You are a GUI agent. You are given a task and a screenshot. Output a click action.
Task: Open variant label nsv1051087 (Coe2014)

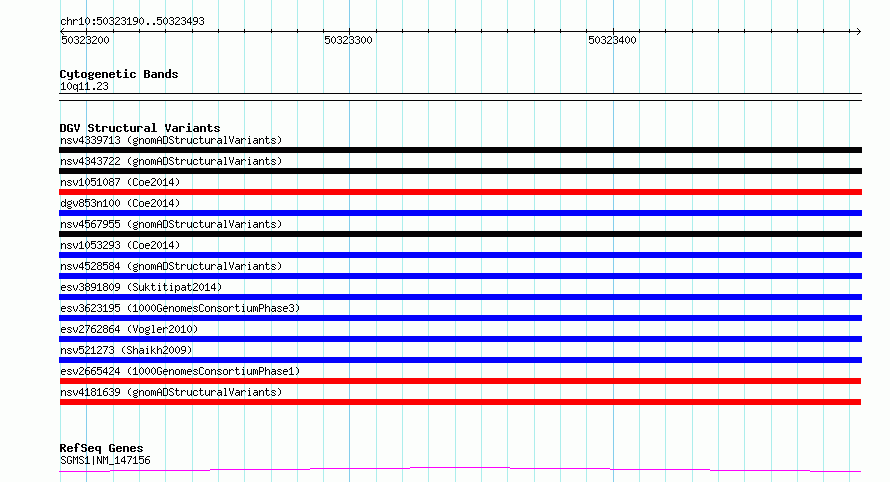coord(120,182)
